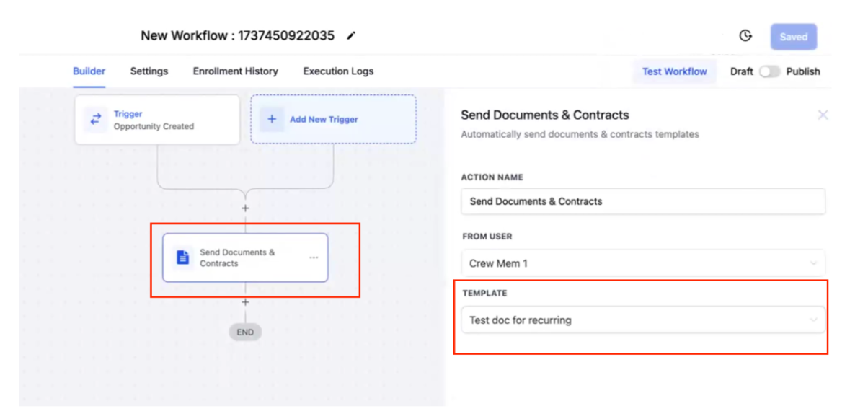
Task: Select the END node on canvas
Action: pos(245,332)
